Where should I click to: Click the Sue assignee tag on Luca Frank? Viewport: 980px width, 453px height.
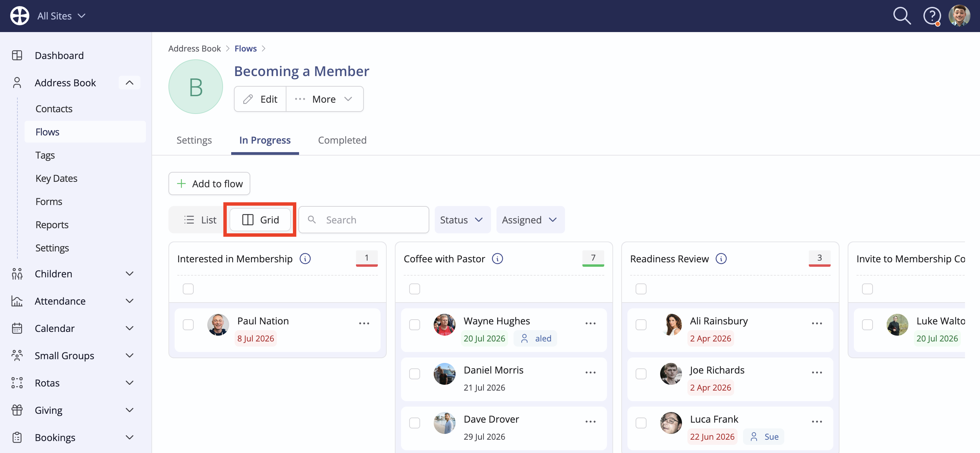pyautogui.click(x=763, y=437)
